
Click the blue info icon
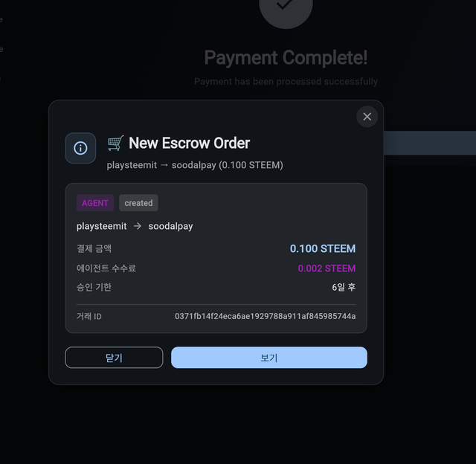coord(80,148)
